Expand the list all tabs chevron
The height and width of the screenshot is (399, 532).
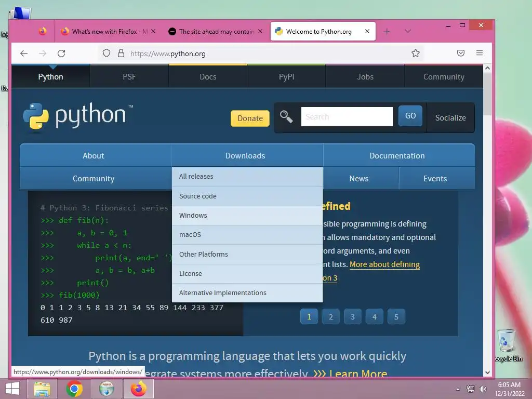(x=407, y=31)
